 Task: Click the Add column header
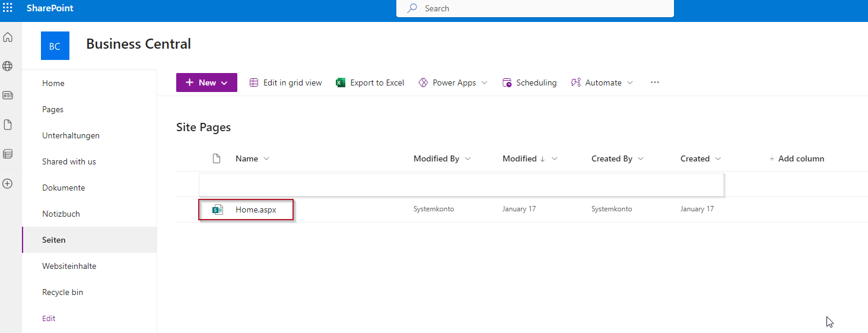(797, 158)
